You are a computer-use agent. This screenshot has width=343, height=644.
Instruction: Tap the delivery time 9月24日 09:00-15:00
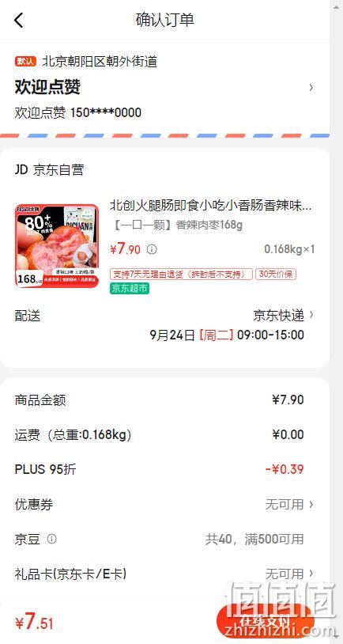tap(227, 335)
